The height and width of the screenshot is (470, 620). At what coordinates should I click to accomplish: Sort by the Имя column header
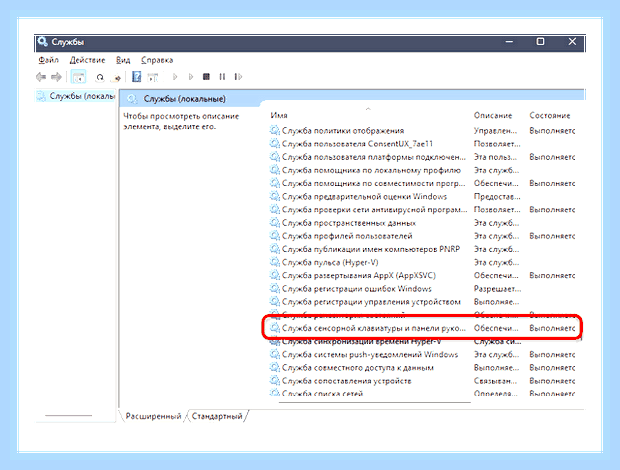click(x=279, y=115)
